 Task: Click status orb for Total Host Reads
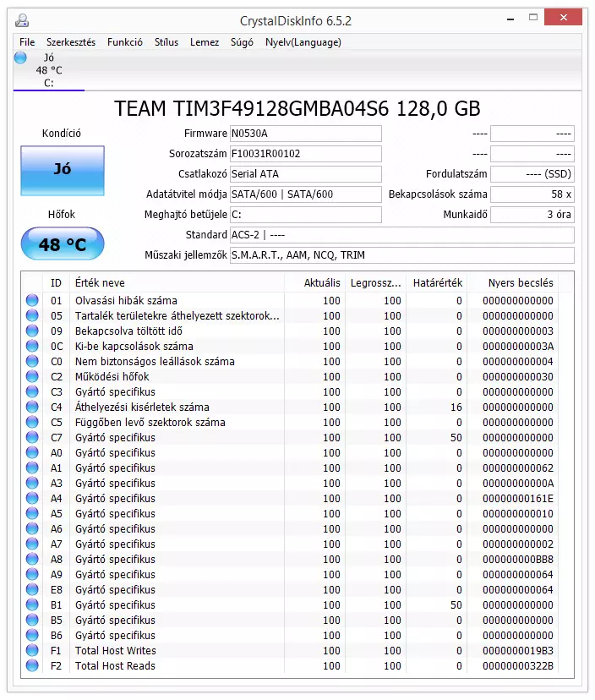(x=32, y=665)
